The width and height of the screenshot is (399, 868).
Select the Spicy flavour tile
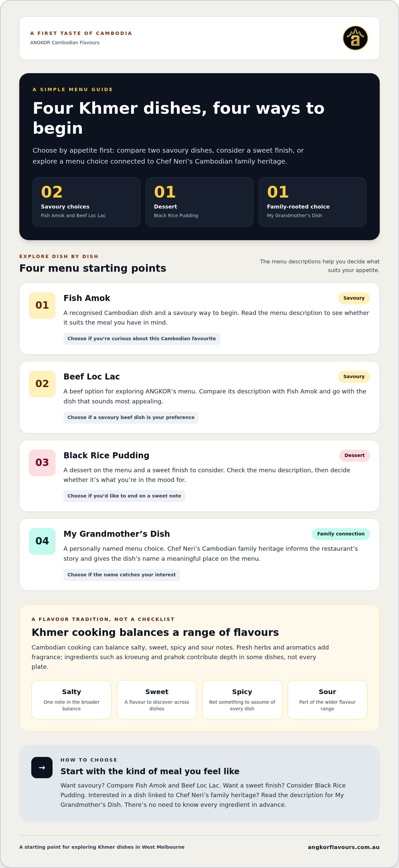point(242,699)
